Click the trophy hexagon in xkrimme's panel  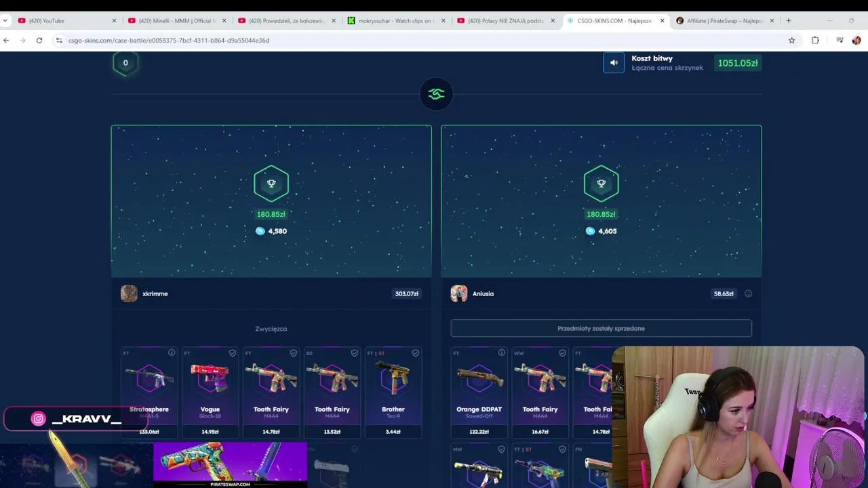(x=271, y=183)
